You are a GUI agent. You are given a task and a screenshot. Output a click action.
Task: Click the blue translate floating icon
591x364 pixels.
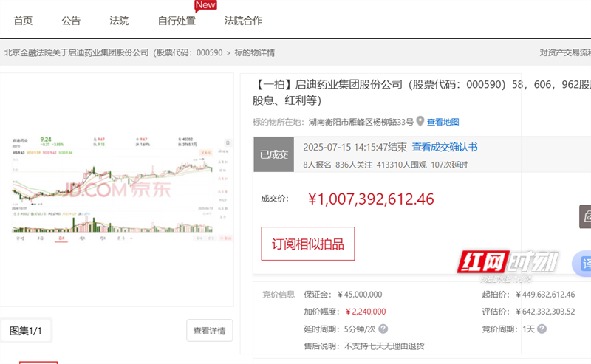582,264
